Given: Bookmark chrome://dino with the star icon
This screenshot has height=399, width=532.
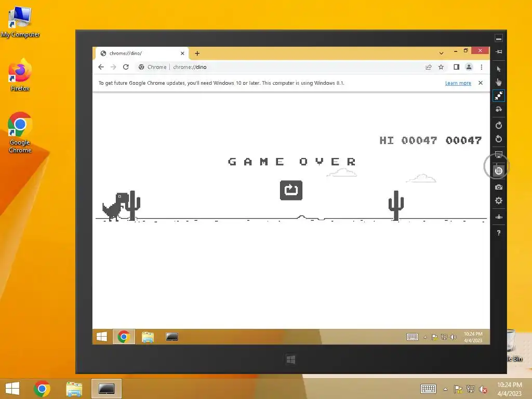Looking at the screenshot, I should tap(441, 67).
